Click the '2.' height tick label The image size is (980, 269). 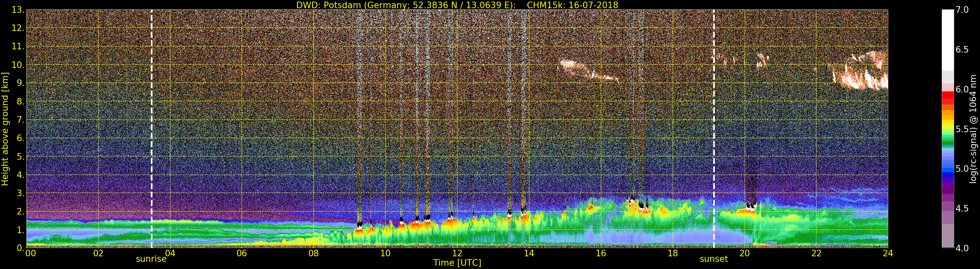click(x=20, y=211)
